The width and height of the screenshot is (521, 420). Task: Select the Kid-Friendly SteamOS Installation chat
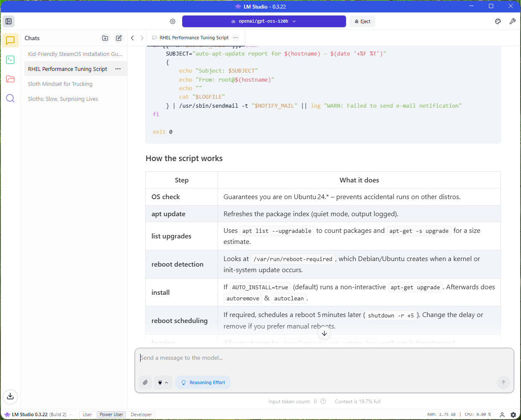75,54
